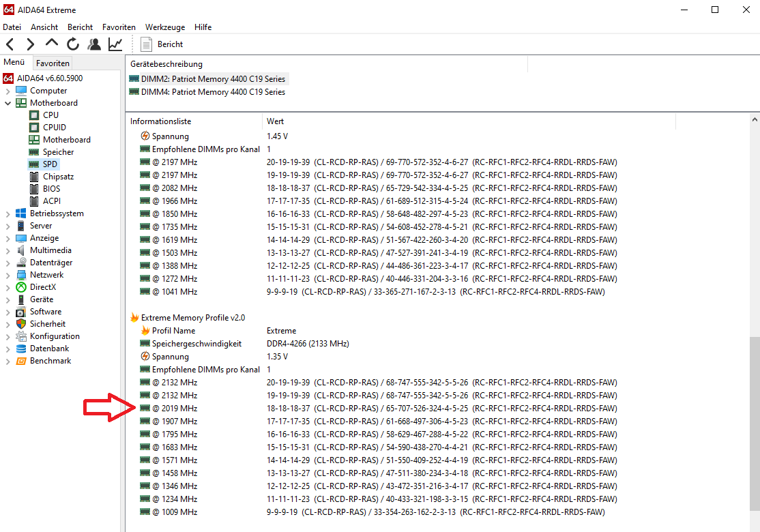The width and height of the screenshot is (760, 532).
Task: Expand the DirectX tree node
Action: click(8, 287)
